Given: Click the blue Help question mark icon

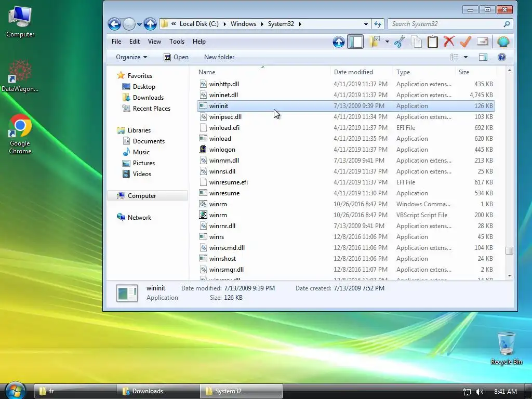Looking at the screenshot, I should click(501, 57).
